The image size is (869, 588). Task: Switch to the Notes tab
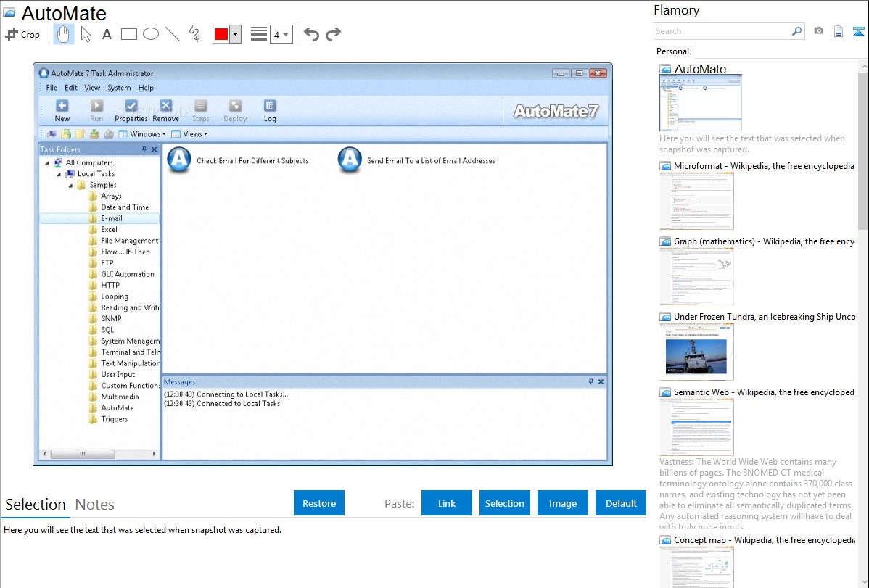click(x=95, y=505)
